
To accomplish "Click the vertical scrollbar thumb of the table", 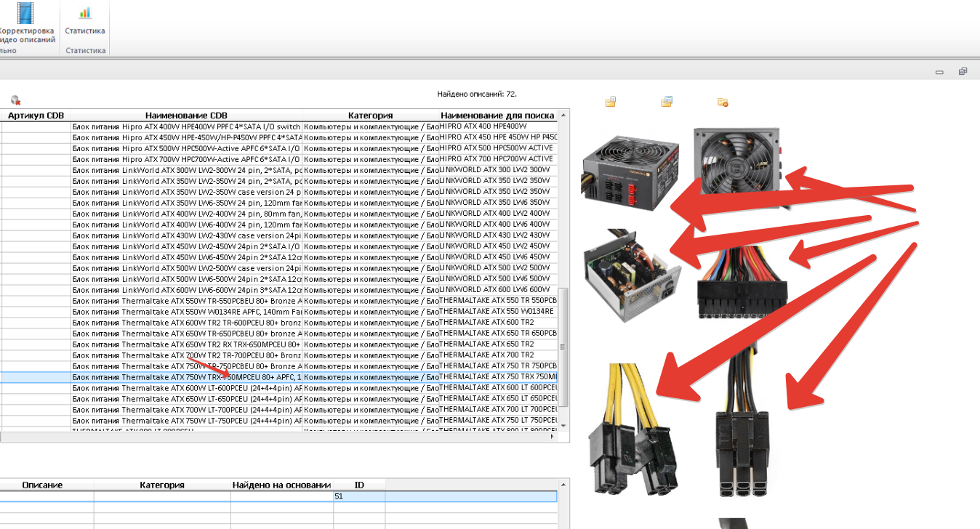I will click(x=563, y=347).
